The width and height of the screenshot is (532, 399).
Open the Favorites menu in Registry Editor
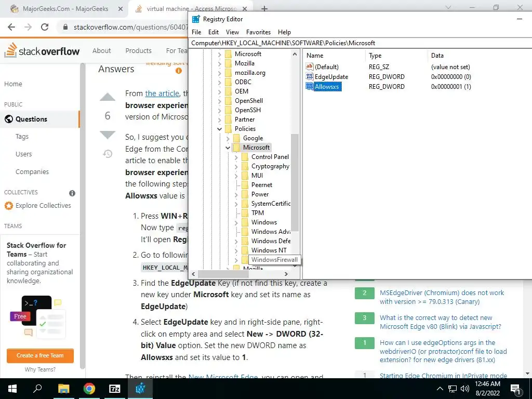(x=259, y=32)
